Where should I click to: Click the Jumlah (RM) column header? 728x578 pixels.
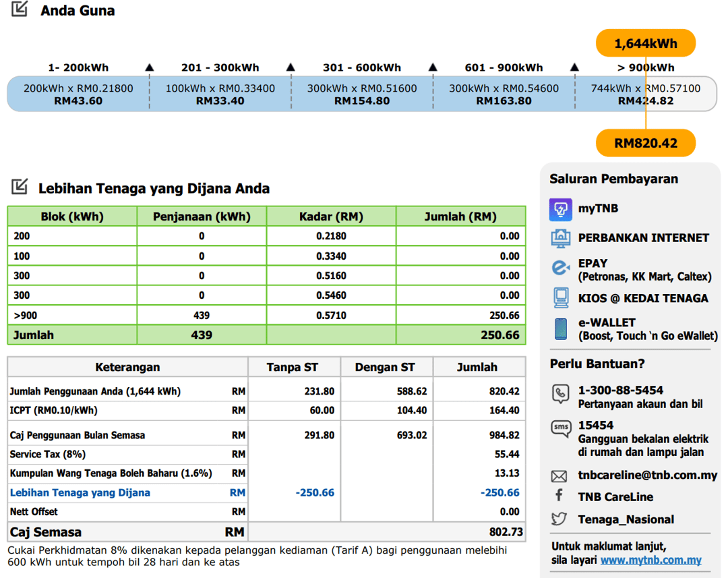pyautogui.click(x=460, y=216)
